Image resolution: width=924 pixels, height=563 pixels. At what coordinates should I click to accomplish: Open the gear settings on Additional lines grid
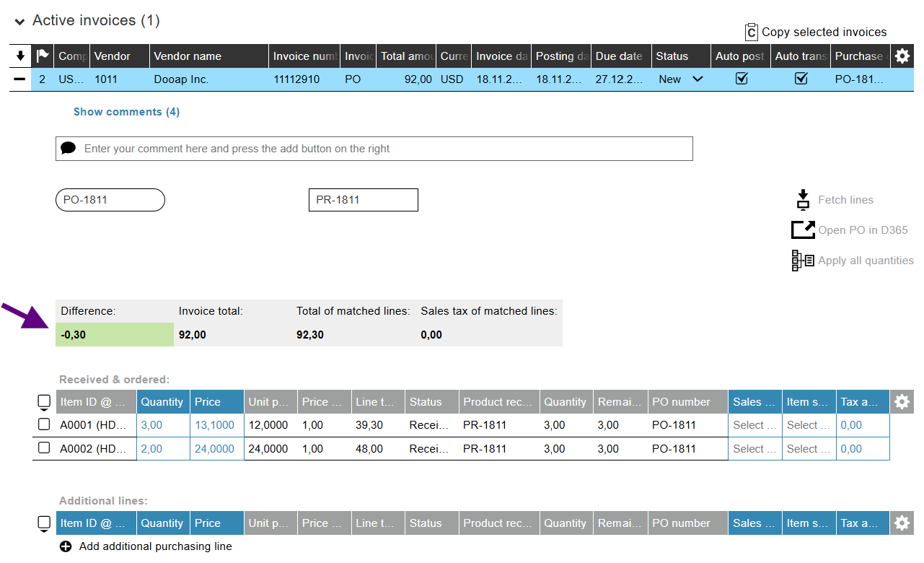coord(902,522)
